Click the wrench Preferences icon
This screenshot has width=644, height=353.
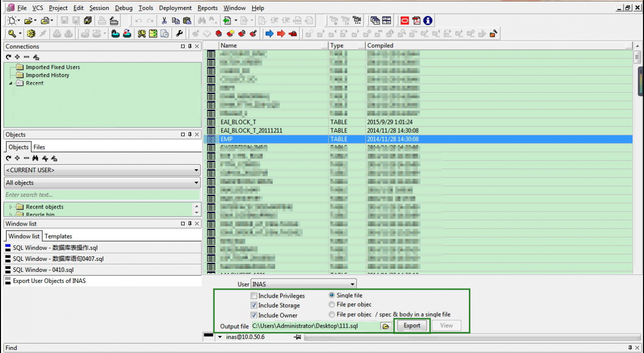click(179, 34)
